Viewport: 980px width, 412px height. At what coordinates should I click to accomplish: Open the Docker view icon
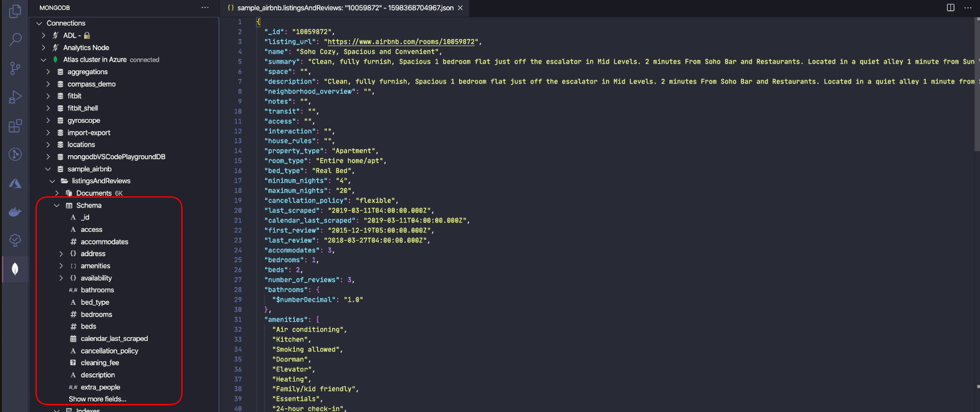pos(15,212)
